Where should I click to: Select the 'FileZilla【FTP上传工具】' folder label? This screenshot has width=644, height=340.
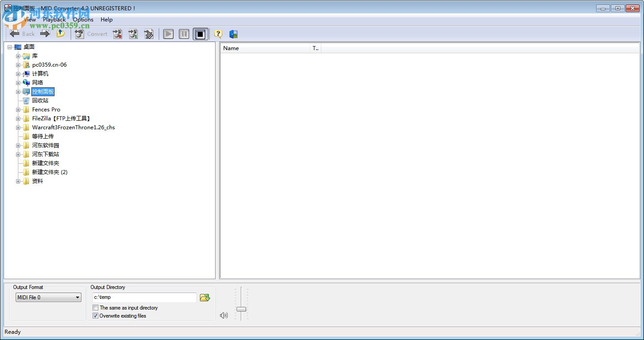[62, 119]
